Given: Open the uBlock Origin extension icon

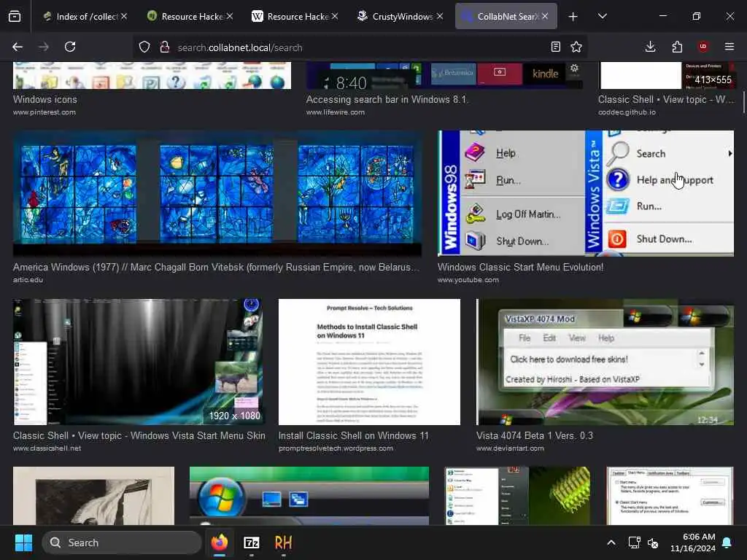Looking at the screenshot, I should (x=703, y=47).
